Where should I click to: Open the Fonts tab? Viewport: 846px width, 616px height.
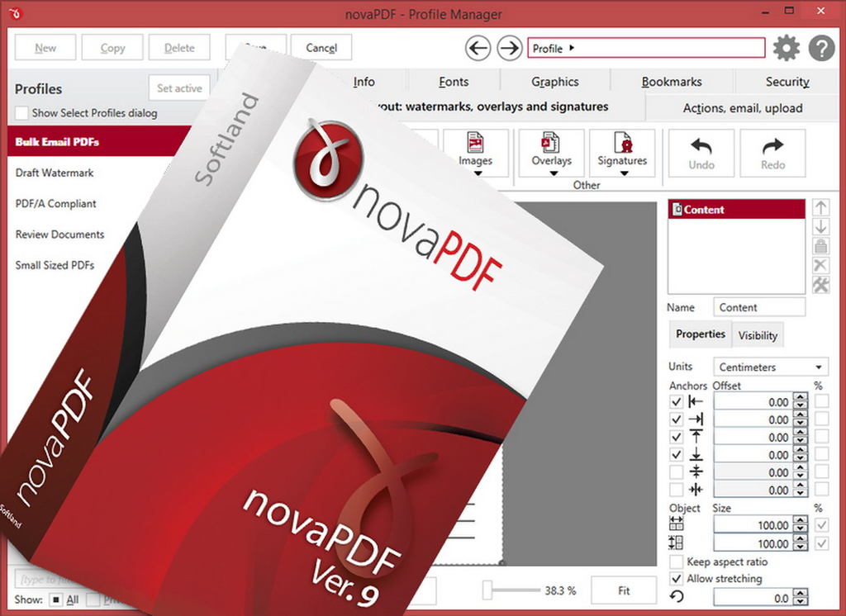(454, 82)
